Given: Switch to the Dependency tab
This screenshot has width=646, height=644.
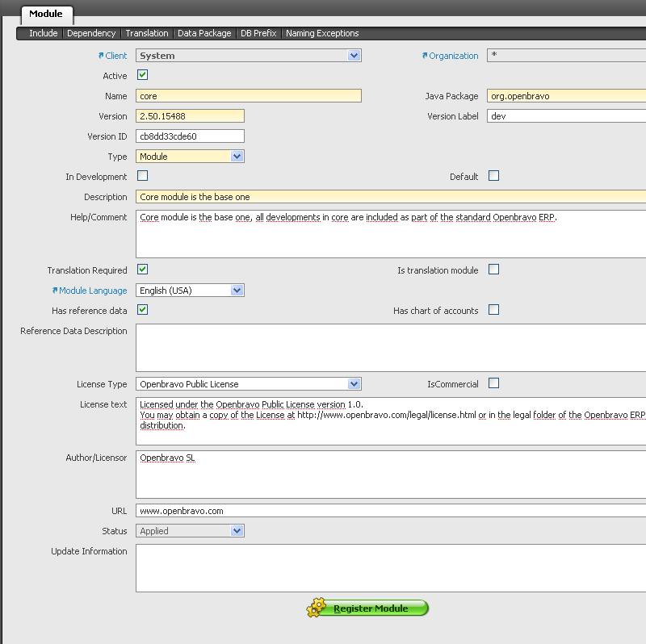Looking at the screenshot, I should tap(91, 33).
